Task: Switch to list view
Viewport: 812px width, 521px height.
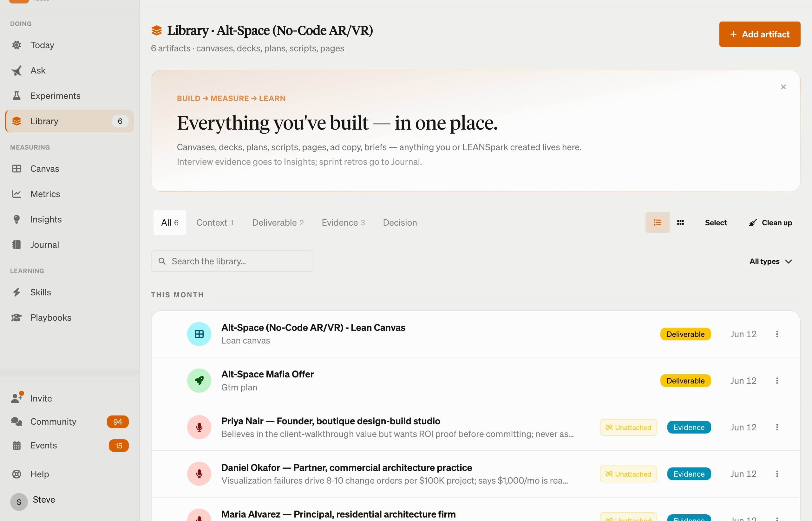Action: pos(657,222)
